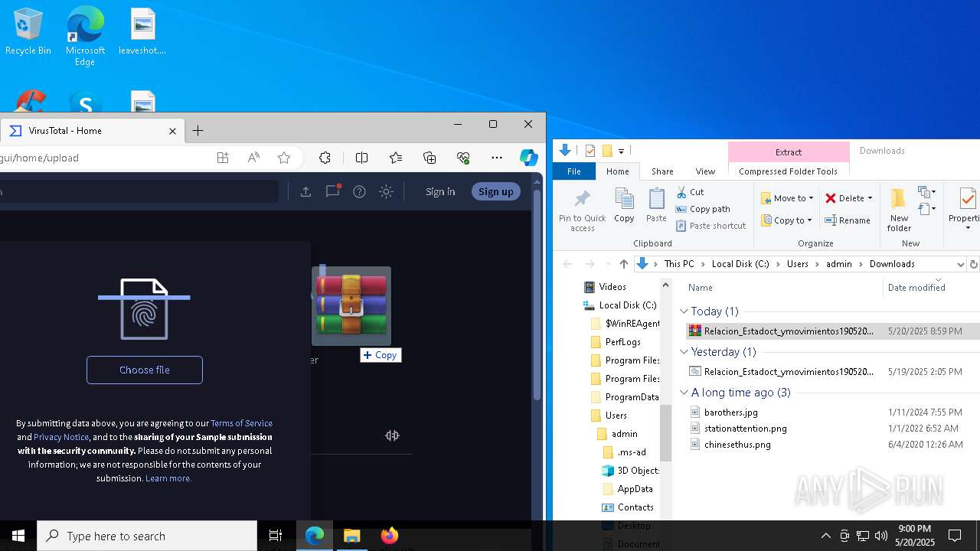Open VirusTotal notifications icon
Screen dimensions: 980x551
[332, 191]
